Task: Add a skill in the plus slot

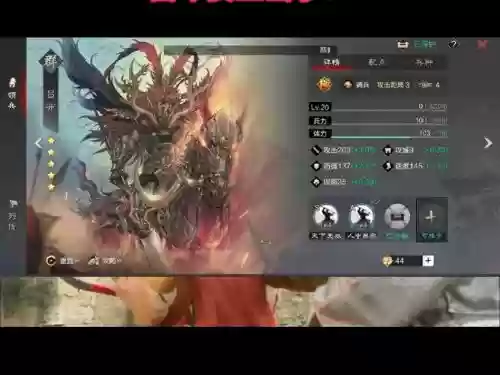Action: coord(432,220)
